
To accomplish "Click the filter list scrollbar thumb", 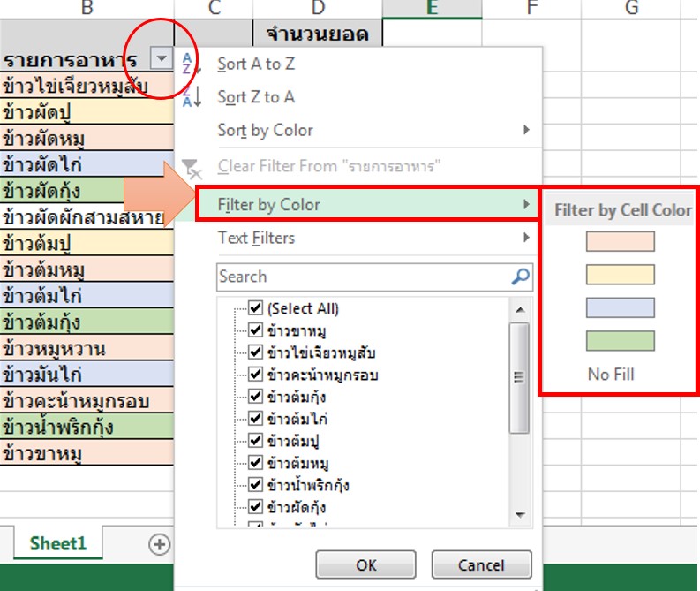I will (x=519, y=377).
